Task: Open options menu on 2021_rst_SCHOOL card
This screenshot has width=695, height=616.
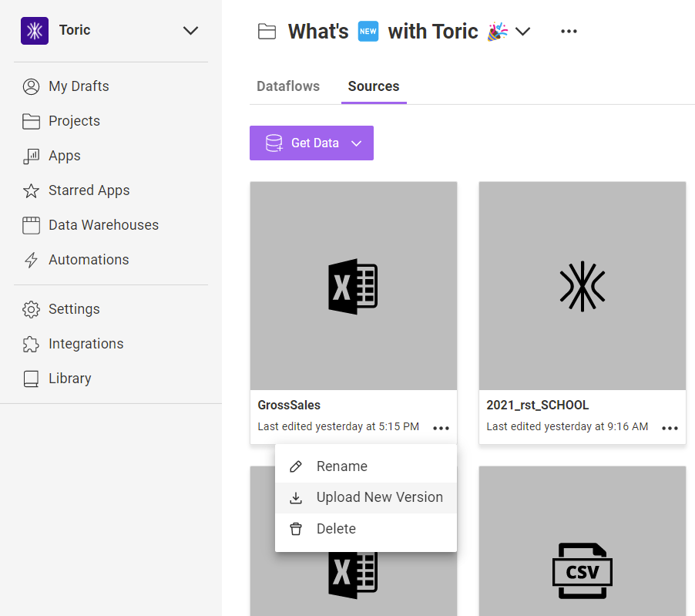Action: click(670, 428)
